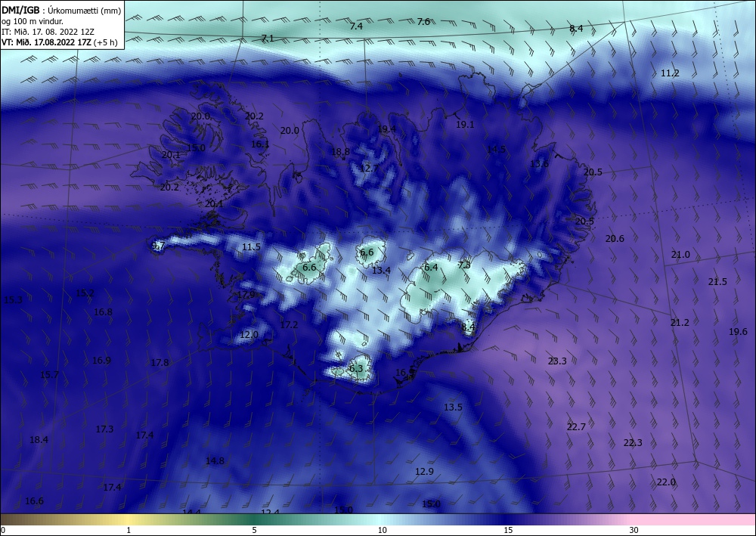Click the glacier value 7.3

tap(464, 265)
